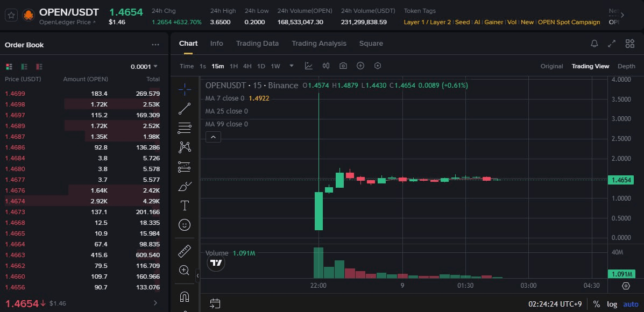Select the long position forecasting tool
Viewport: 644px width, 312px height.
[x=185, y=167]
